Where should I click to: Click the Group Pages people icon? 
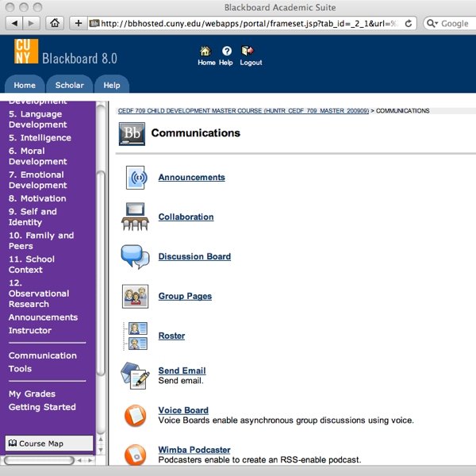pos(135,296)
